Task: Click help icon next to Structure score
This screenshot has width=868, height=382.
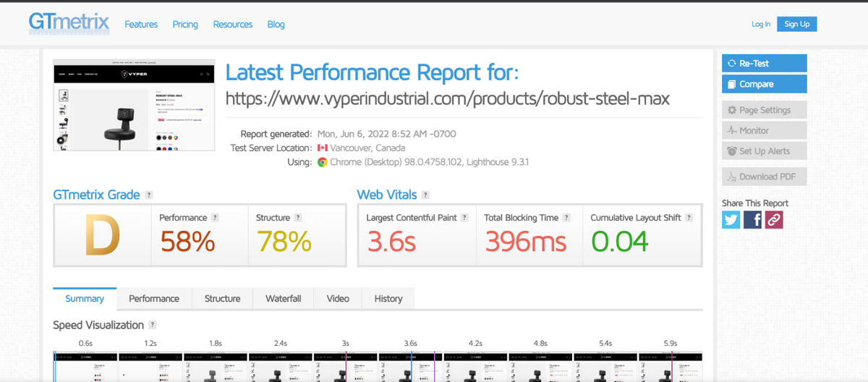Action: (x=298, y=218)
